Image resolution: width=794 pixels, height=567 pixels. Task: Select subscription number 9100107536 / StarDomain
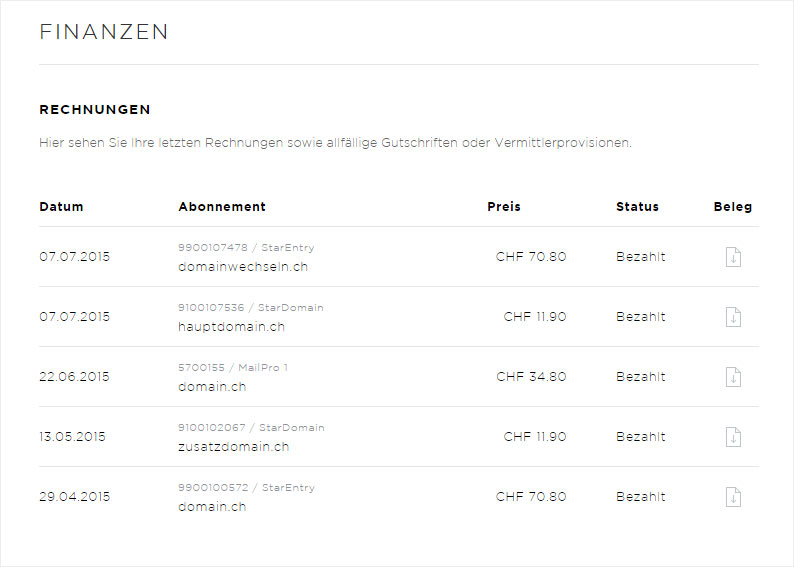(251, 307)
